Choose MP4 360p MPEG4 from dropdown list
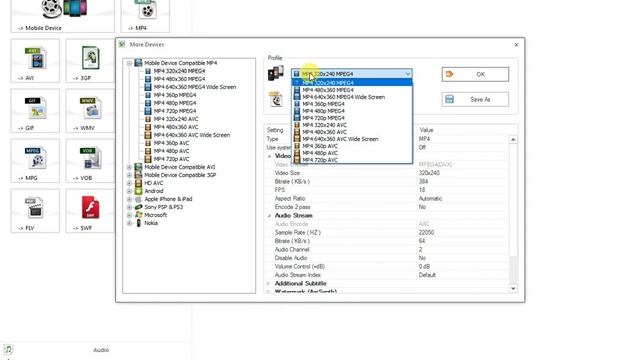This screenshot has height=360, width=640. coord(352,104)
